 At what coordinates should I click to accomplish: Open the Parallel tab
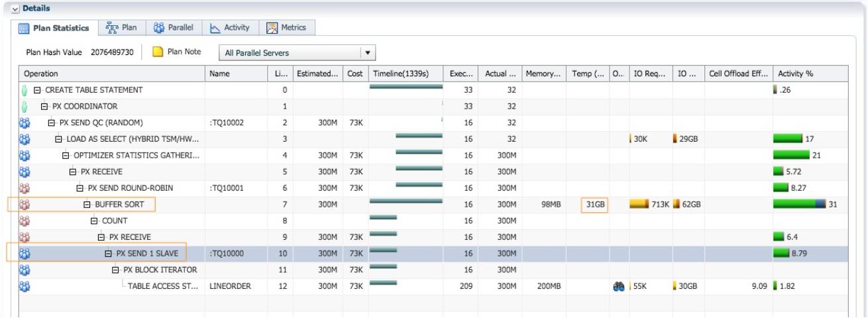174,28
